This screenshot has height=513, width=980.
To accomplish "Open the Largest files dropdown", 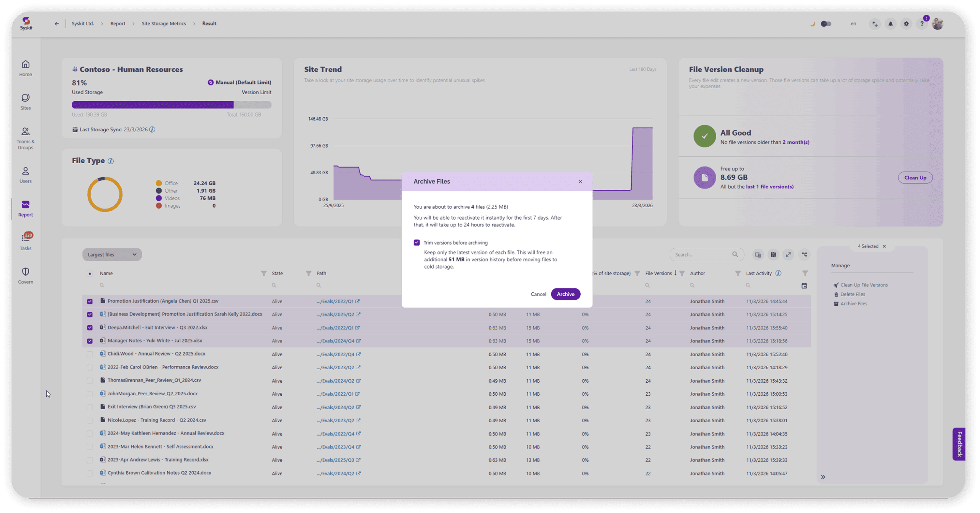I will [112, 254].
